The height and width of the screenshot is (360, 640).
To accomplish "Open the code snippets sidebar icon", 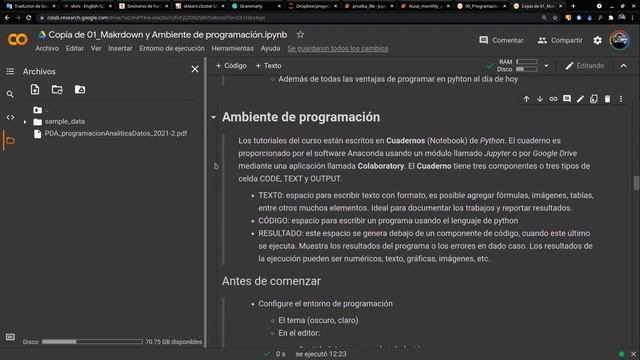I will (10, 118).
